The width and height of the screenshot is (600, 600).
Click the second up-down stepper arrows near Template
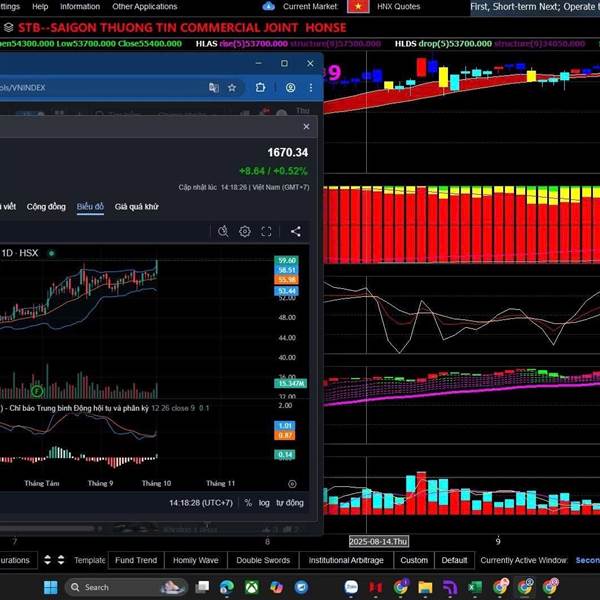tap(61, 560)
